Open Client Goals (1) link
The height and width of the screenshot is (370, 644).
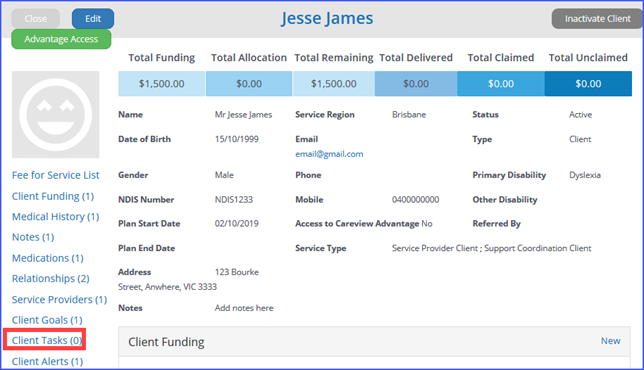tap(47, 320)
